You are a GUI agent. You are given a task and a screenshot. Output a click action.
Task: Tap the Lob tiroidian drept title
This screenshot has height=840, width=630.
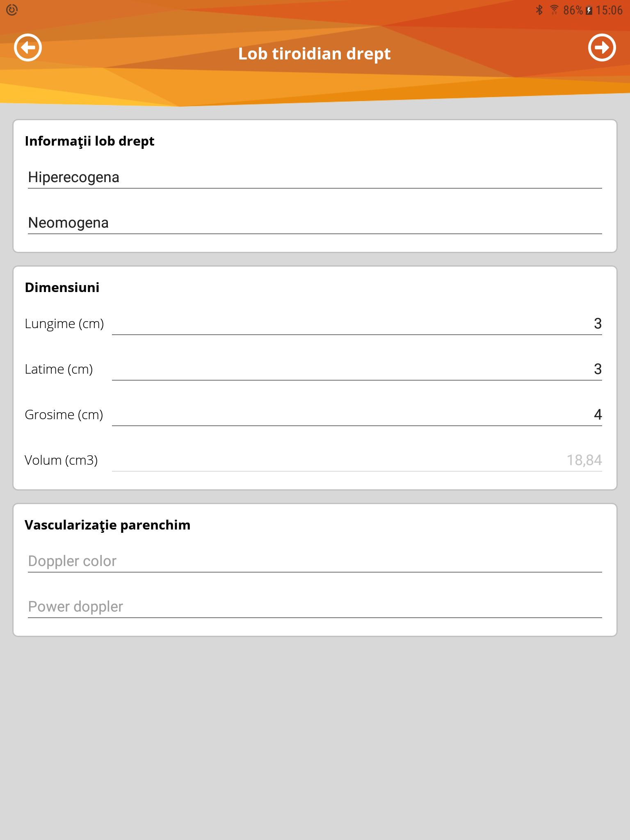click(315, 54)
